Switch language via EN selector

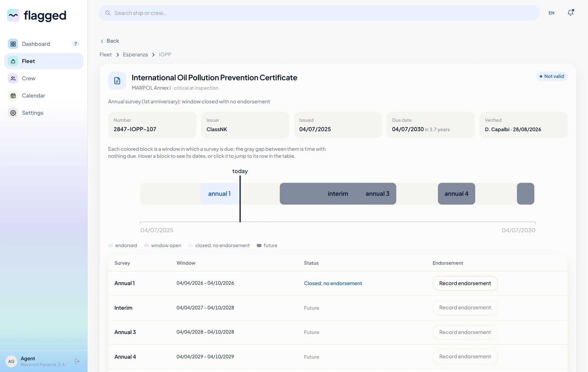pyautogui.click(x=551, y=13)
